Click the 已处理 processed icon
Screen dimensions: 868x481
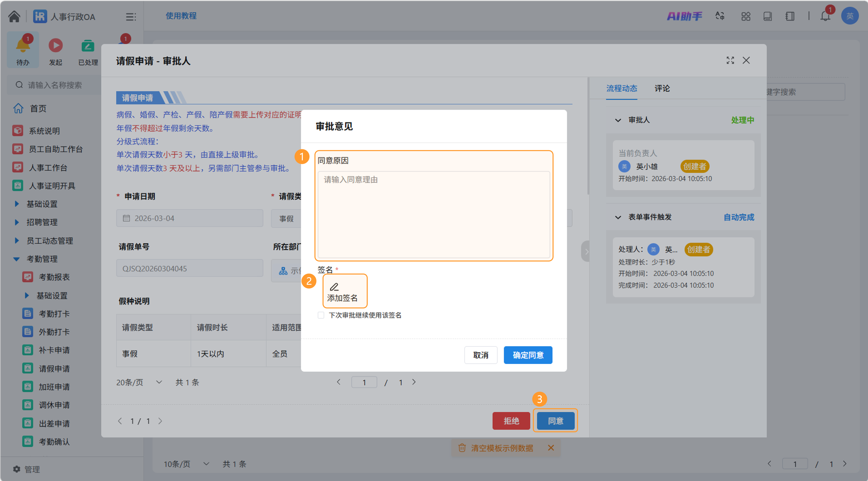[x=88, y=46]
